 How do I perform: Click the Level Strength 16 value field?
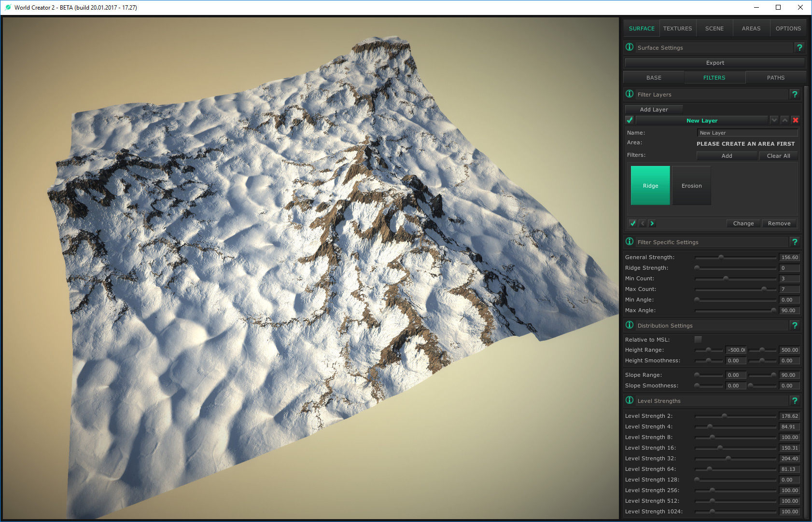(x=789, y=448)
